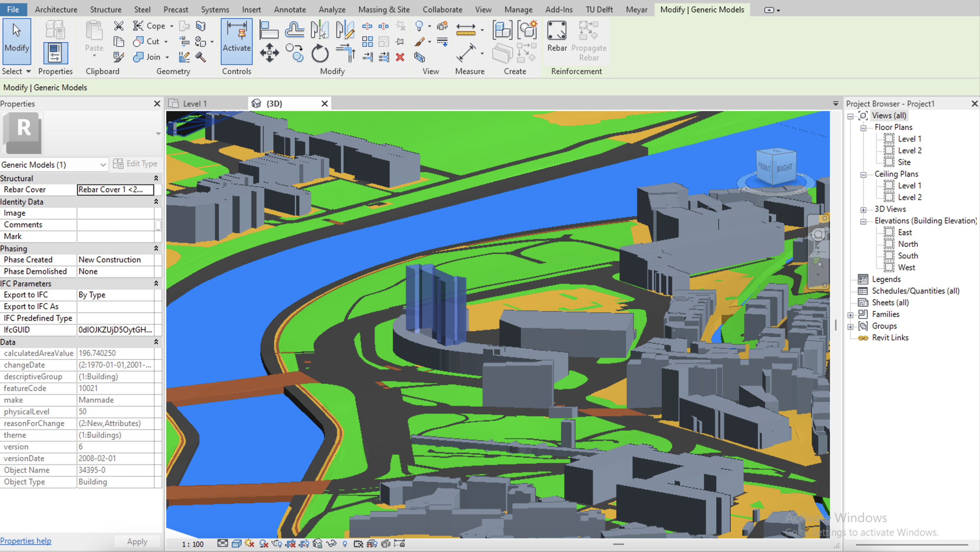980x552 pixels.
Task: Toggle Shadows off in view control bar
Action: point(263,543)
